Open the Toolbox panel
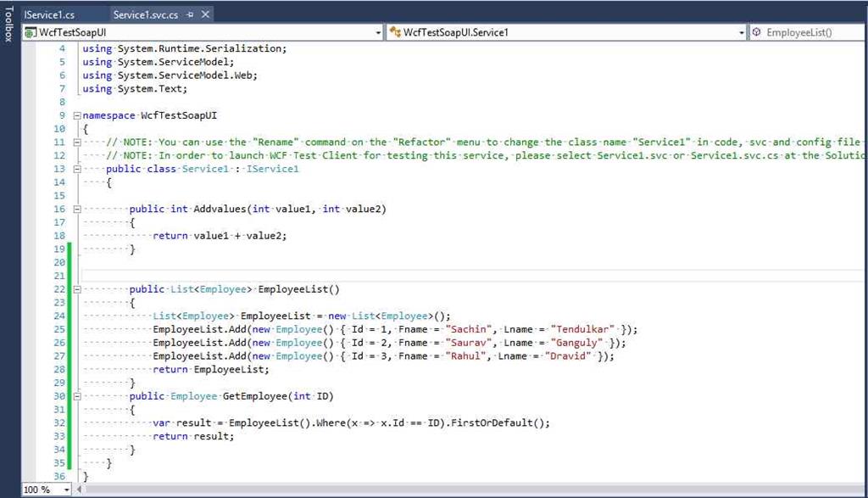 (x=8, y=25)
